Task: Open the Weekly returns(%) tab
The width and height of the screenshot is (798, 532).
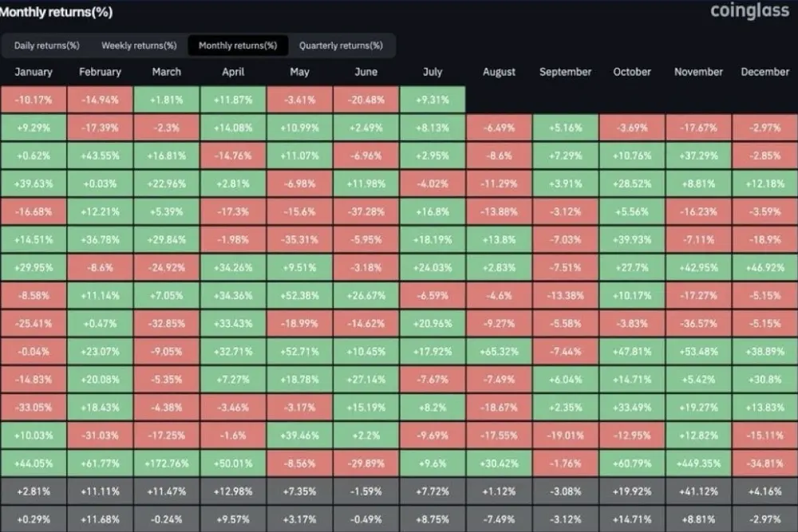Action: pos(139,45)
